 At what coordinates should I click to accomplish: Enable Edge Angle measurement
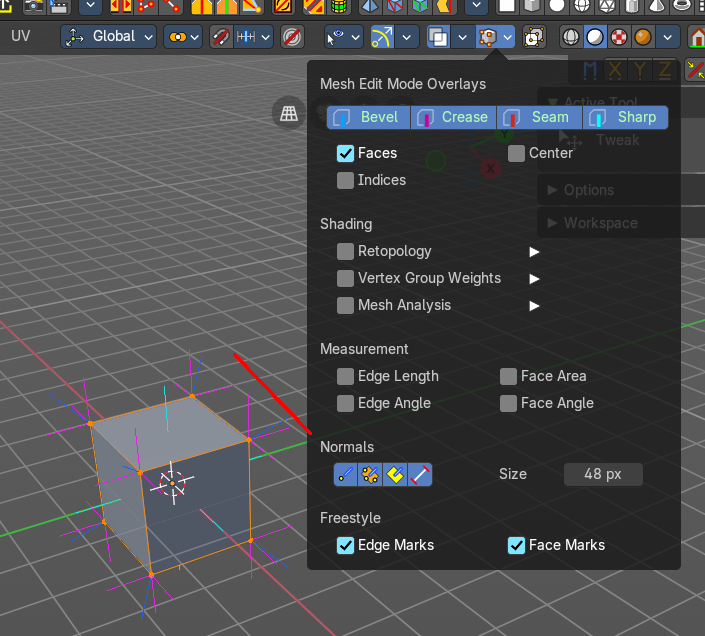coord(345,404)
